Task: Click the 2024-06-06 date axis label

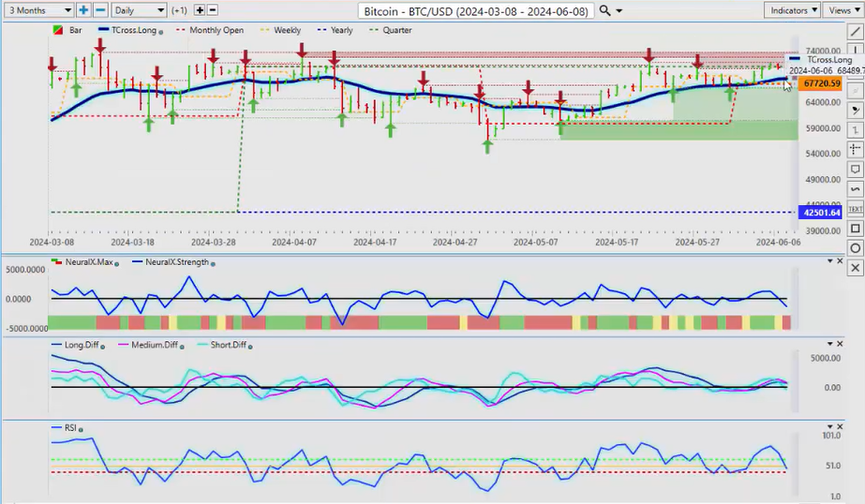Action: 778,242
